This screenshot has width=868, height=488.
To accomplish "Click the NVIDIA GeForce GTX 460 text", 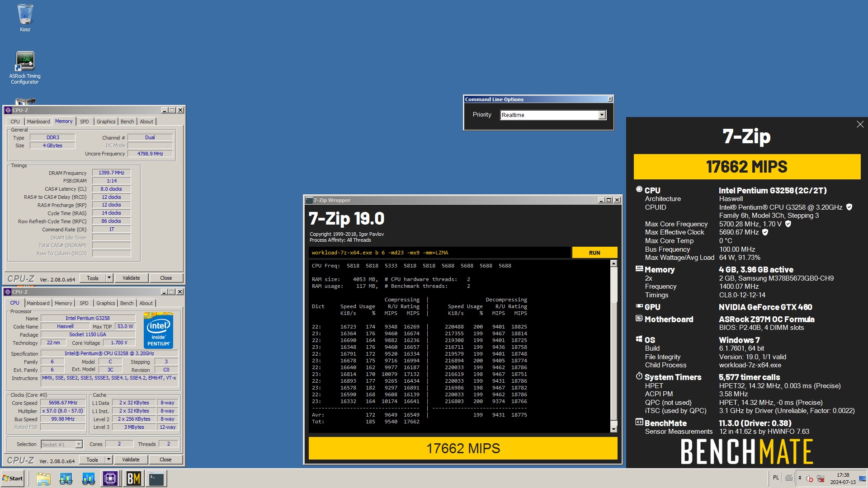I will coord(765,307).
